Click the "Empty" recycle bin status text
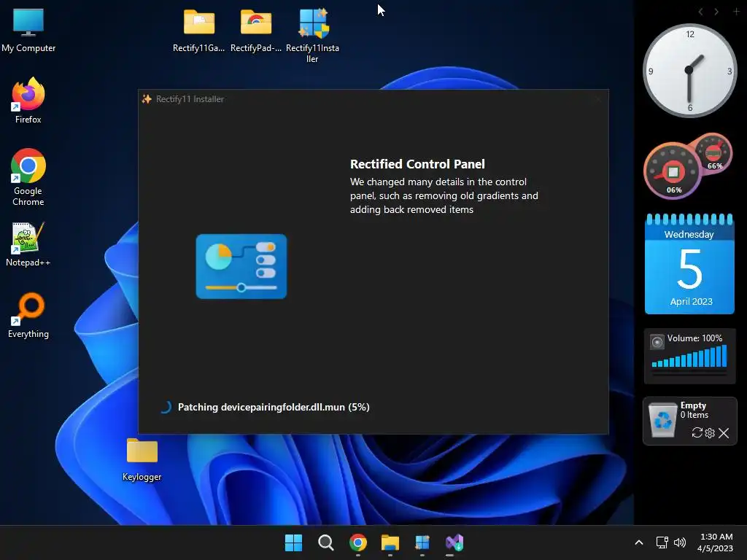Screen dimensions: 747x560 pos(693,405)
